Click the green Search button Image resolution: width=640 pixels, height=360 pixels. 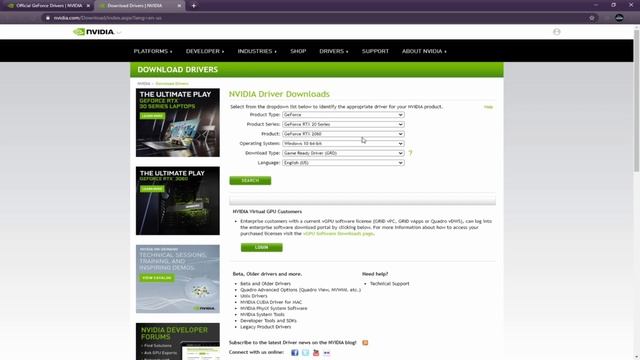250,180
